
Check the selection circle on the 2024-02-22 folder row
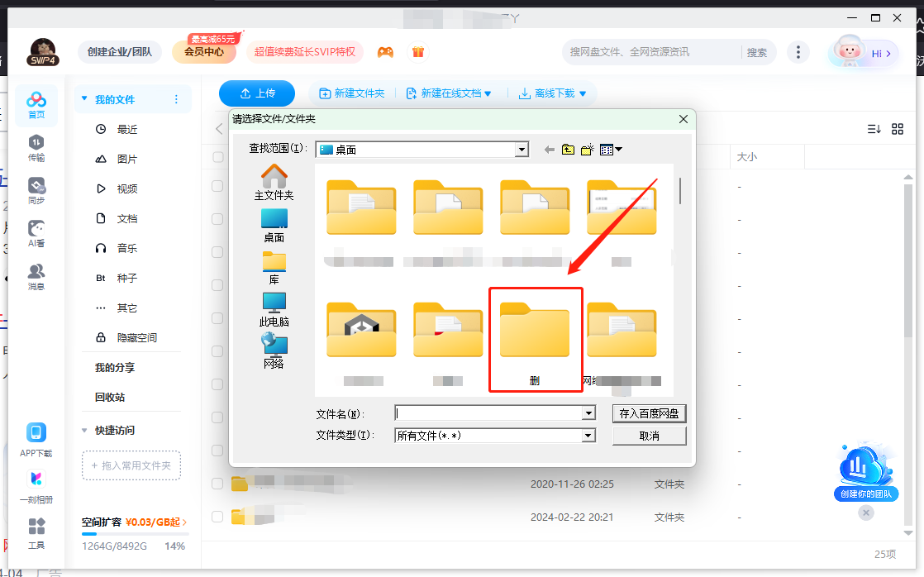click(217, 517)
